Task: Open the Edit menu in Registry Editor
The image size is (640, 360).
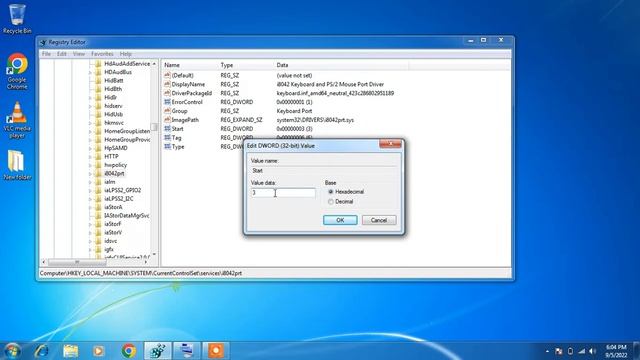Action: pos(62,54)
